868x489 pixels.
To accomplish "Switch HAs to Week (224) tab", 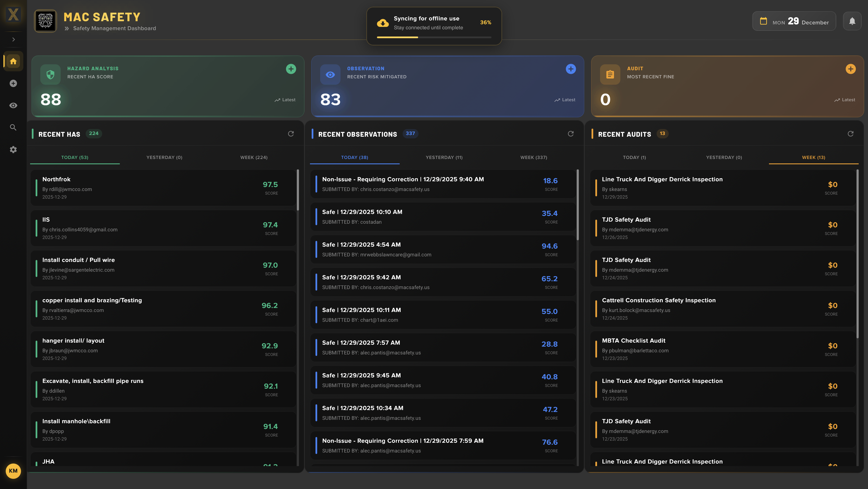I will (x=254, y=157).
